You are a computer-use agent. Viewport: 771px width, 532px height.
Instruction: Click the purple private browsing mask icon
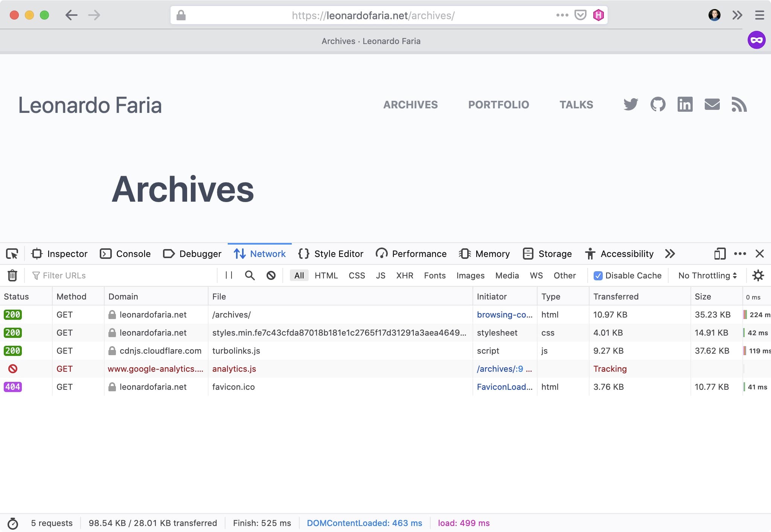(756, 40)
